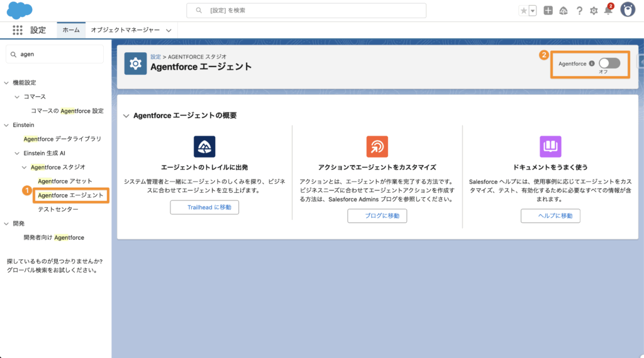This screenshot has height=358, width=644.
Task: Click the ヘルプに移動 button
Action: tap(550, 215)
